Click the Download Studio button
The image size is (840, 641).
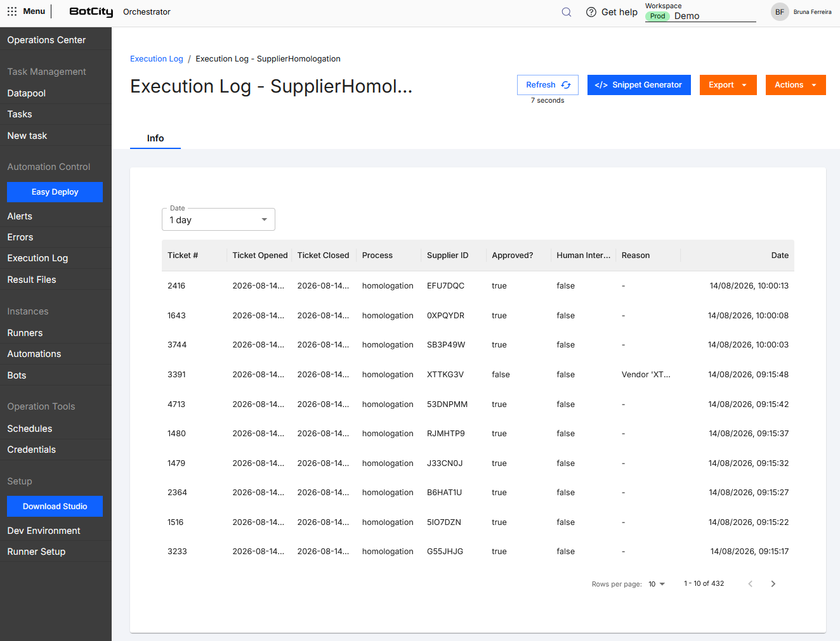[x=55, y=507]
